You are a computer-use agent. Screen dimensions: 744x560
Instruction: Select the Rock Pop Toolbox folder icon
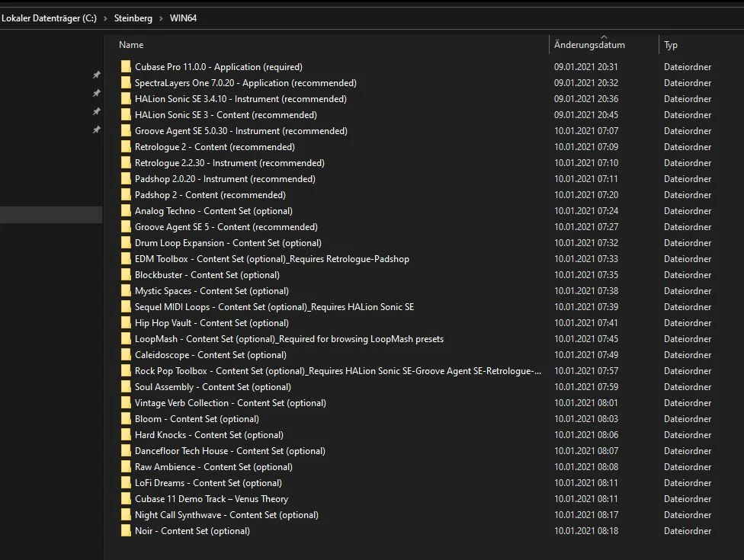pyautogui.click(x=126, y=371)
